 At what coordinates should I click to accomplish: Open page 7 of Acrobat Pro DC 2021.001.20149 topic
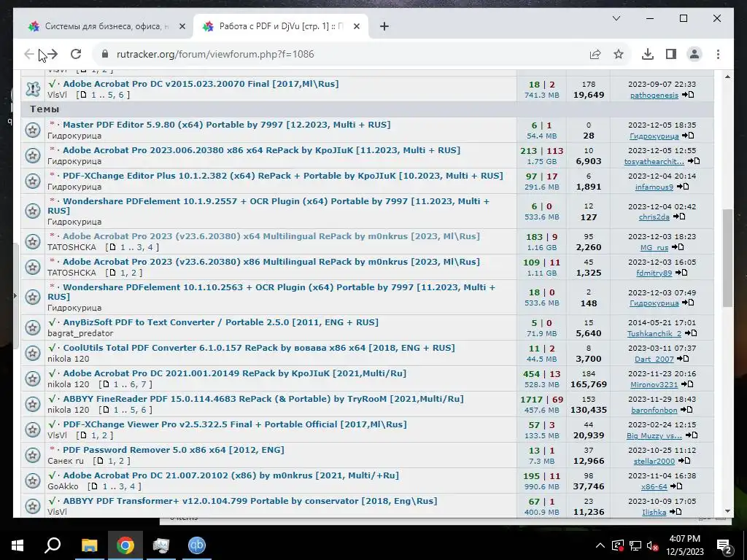[x=145, y=384]
